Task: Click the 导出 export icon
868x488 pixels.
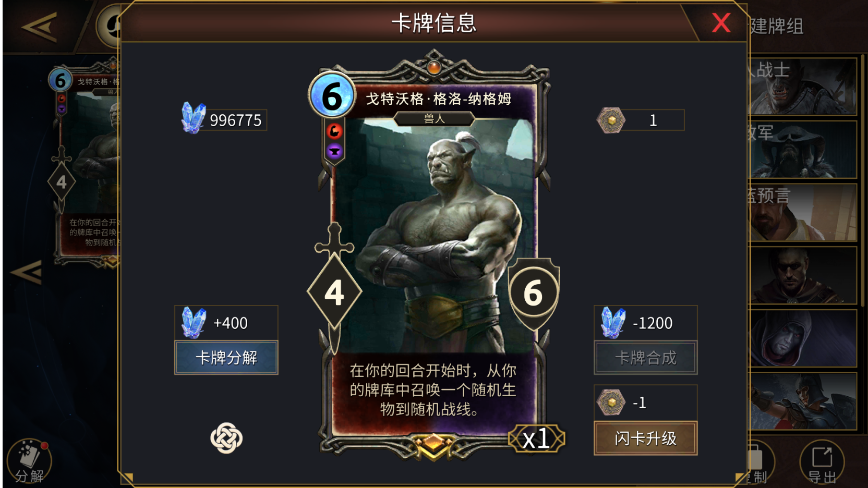Action: pos(822,462)
